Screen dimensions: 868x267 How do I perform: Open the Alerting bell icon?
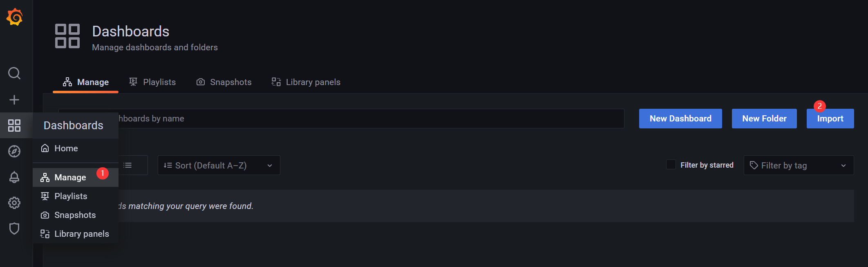pos(14,177)
